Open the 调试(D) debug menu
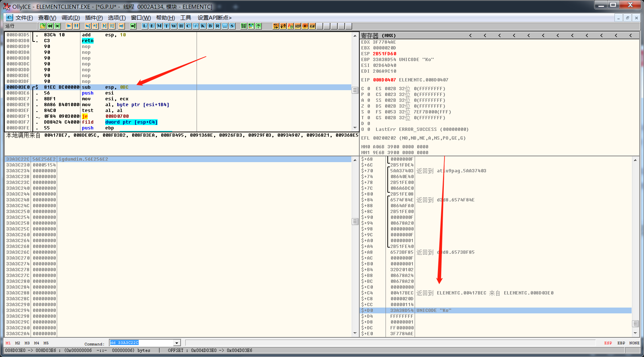This screenshot has height=357, width=644. point(71,17)
